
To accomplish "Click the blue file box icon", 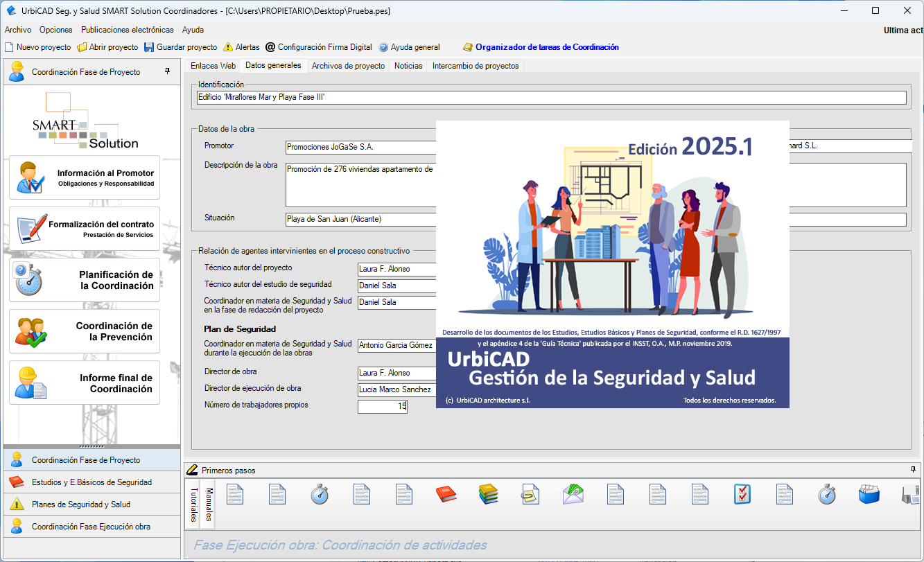I will pyautogui.click(x=869, y=493).
